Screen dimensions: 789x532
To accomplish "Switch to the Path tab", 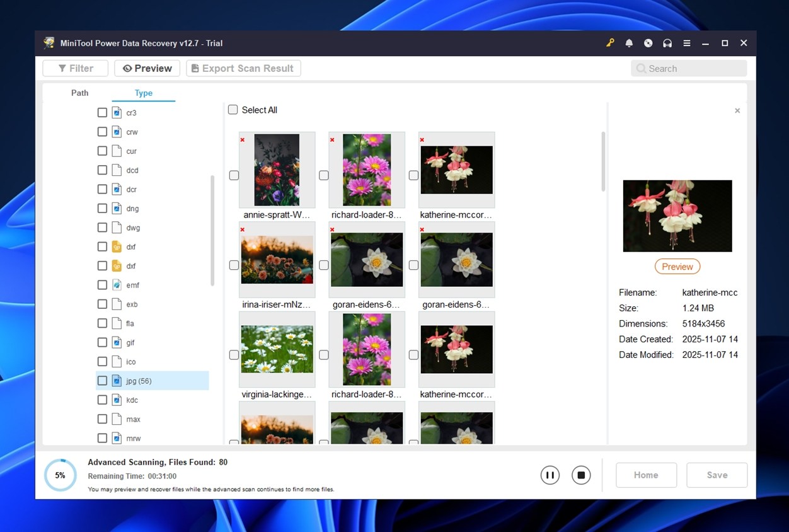I will point(79,93).
